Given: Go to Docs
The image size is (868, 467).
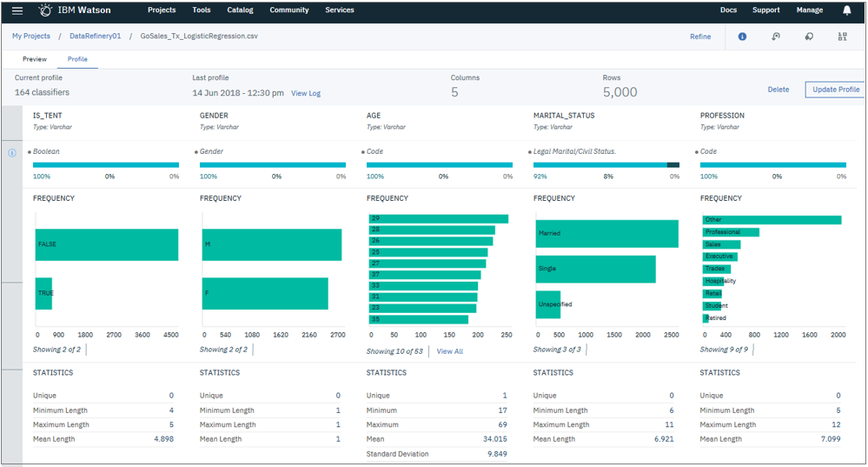Looking at the screenshot, I should point(728,10).
